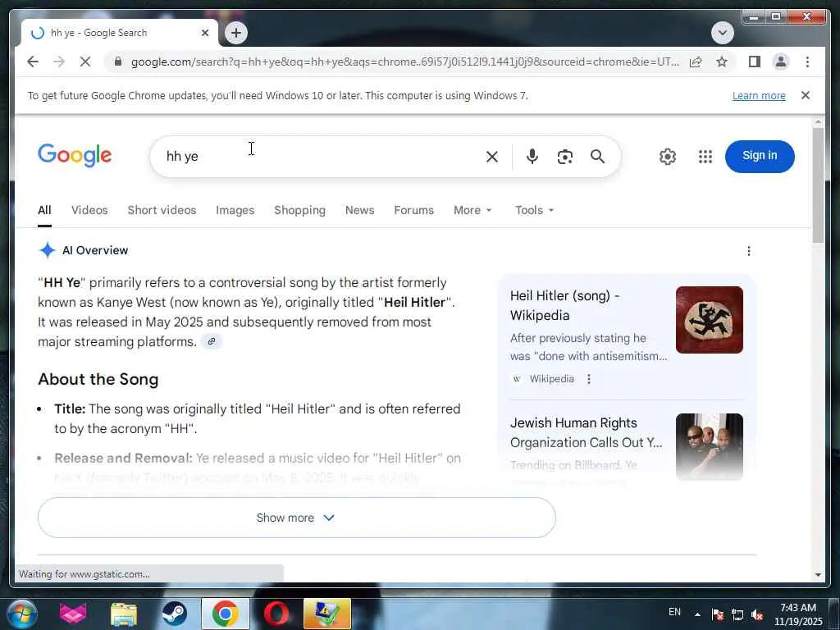840x630 pixels.
Task: Open the Google apps grid
Action: pyautogui.click(x=705, y=157)
